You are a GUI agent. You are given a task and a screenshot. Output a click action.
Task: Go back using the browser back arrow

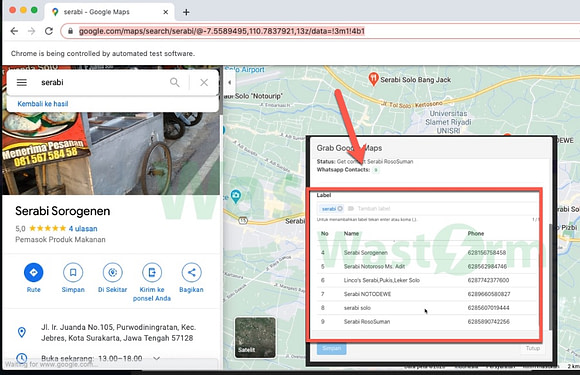(14, 31)
